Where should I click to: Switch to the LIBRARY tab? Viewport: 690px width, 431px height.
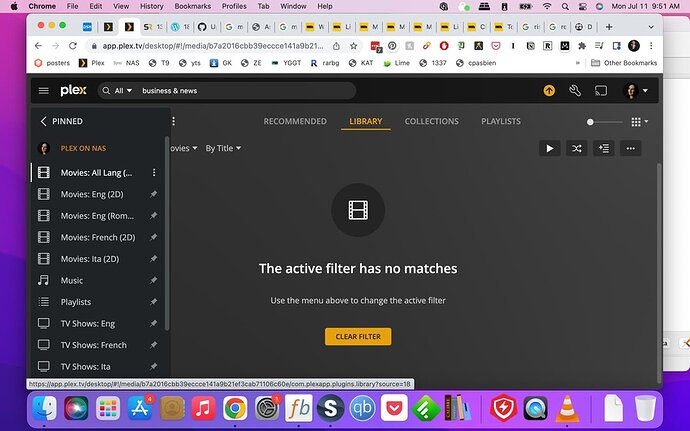click(366, 122)
